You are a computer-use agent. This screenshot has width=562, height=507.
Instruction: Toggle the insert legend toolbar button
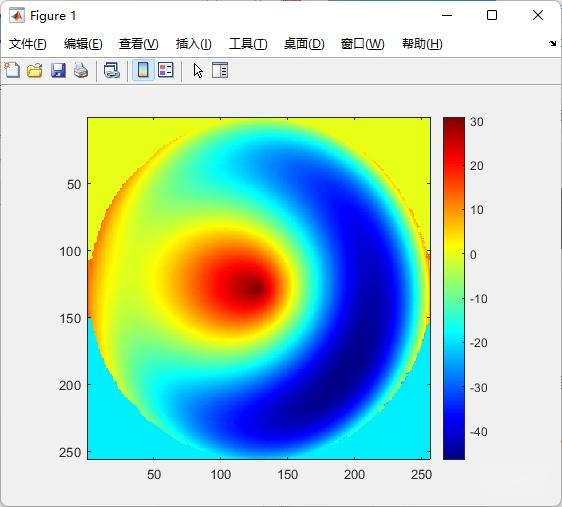coord(166,70)
